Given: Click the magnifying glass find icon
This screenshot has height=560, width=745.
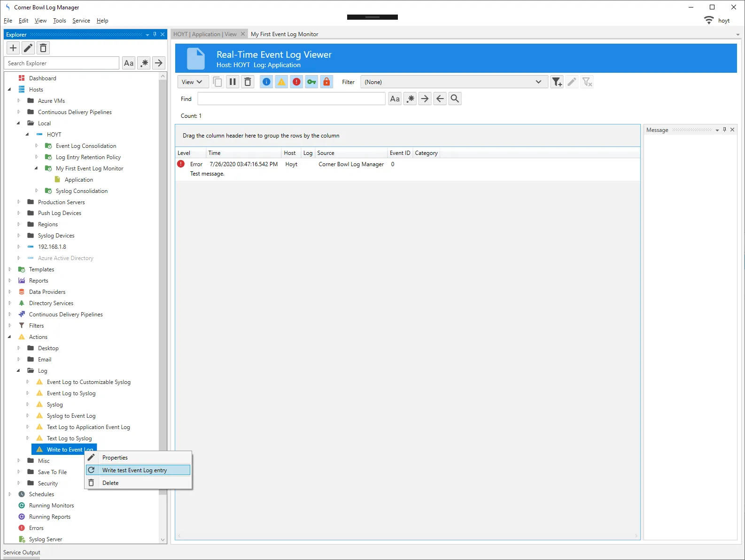Looking at the screenshot, I should 455,99.
